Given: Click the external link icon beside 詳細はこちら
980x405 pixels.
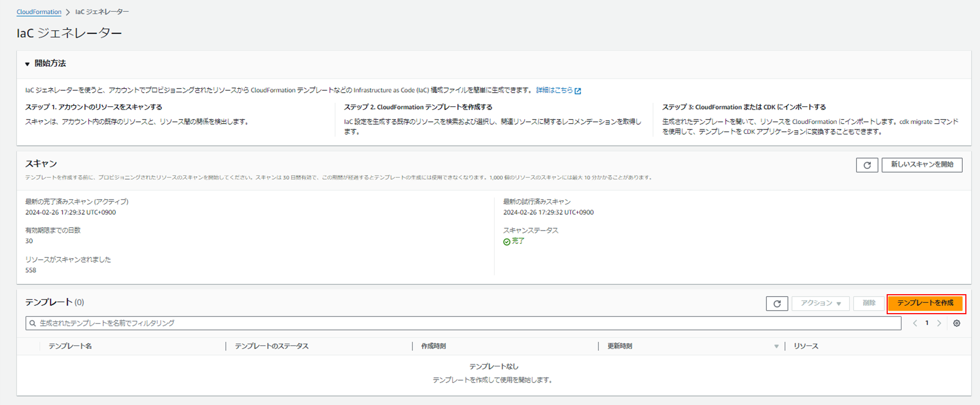Looking at the screenshot, I should pos(578,90).
